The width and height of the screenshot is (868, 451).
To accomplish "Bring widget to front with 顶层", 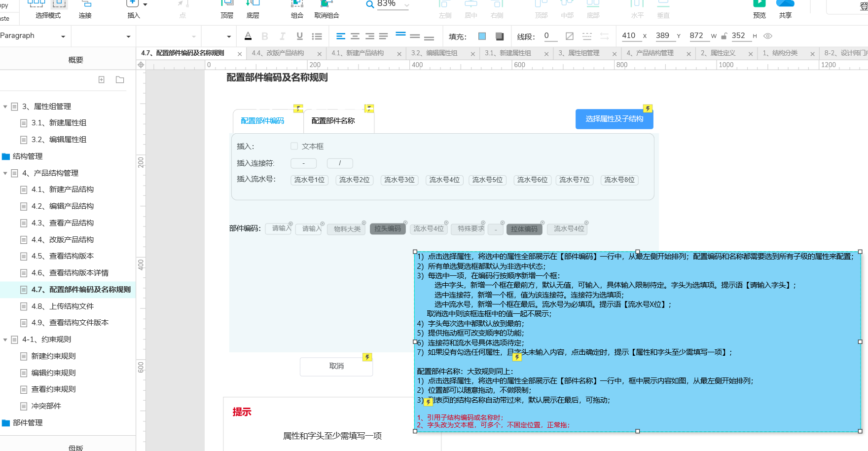I will [x=227, y=9].
